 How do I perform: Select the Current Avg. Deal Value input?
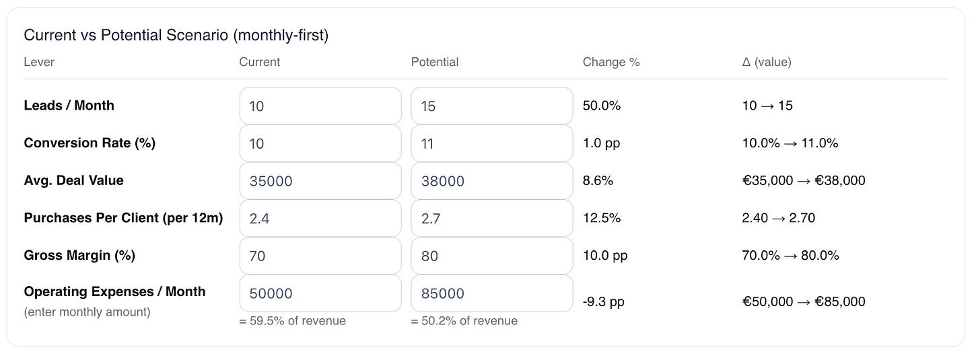pyautogui.click(x=320, y=180)
